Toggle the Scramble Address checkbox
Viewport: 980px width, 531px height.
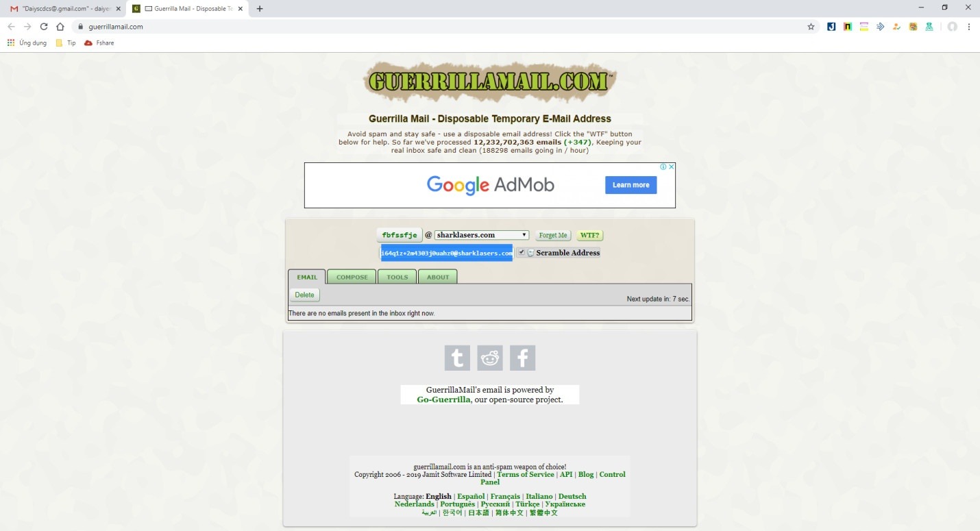(x=522, y=252)
